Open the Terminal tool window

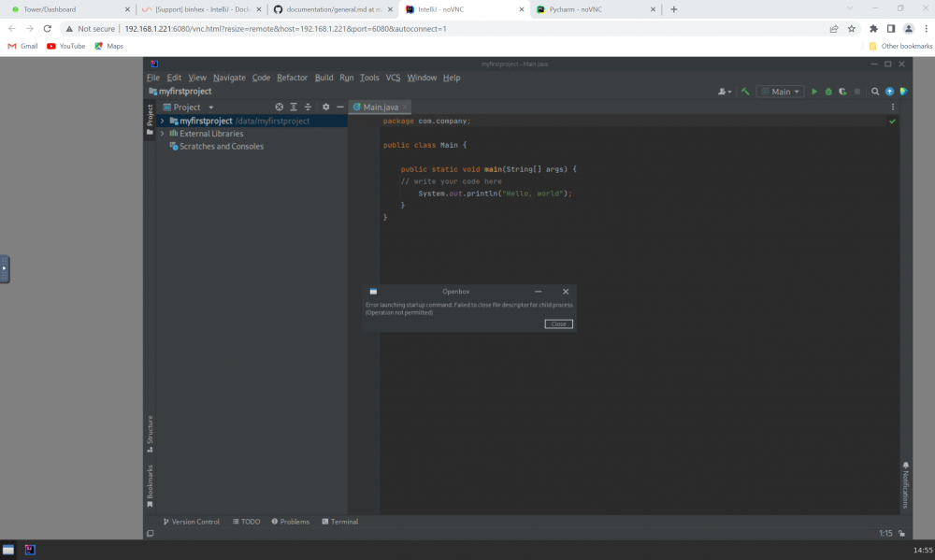tap(340, 522)
